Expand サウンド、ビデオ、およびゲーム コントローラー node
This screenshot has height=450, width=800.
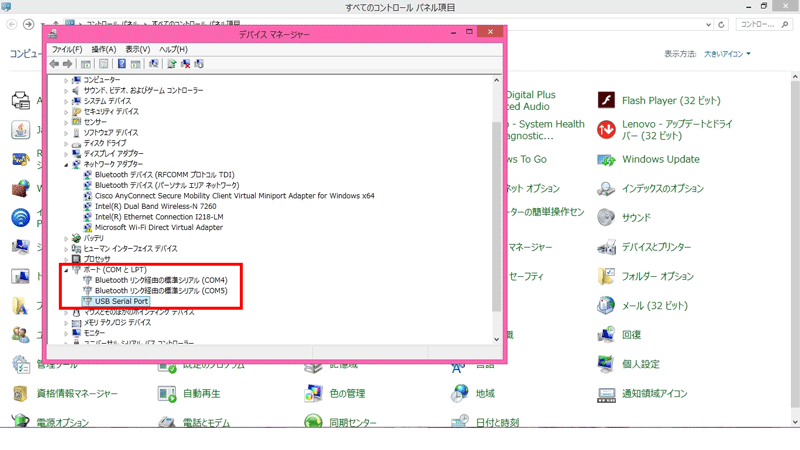[x=66, y=91]
